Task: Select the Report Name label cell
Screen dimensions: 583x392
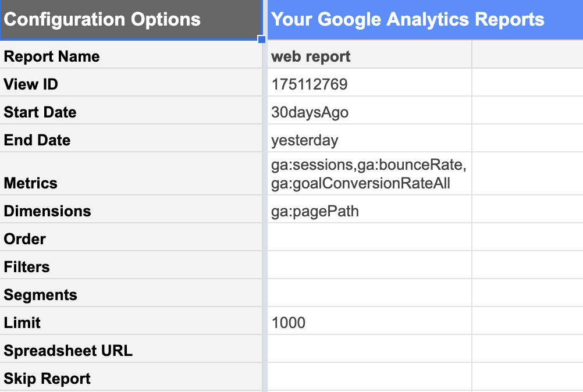Action: point(131,55)
